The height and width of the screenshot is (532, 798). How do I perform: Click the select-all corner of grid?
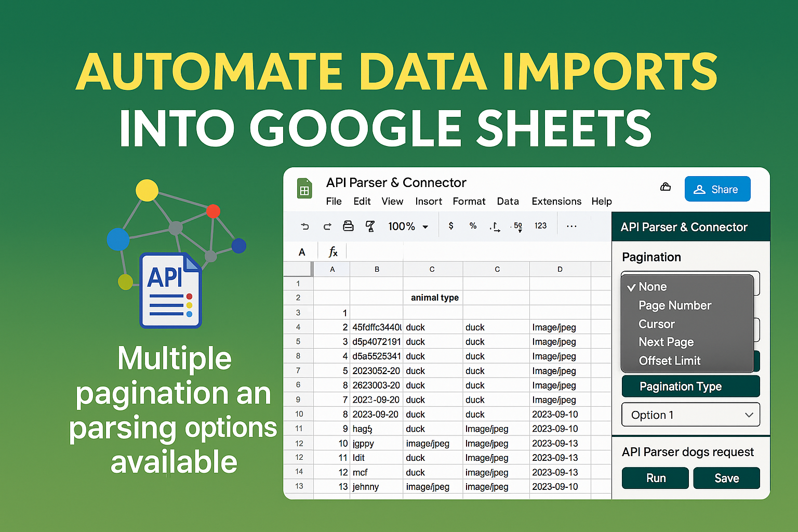click(x=298, y=269)
